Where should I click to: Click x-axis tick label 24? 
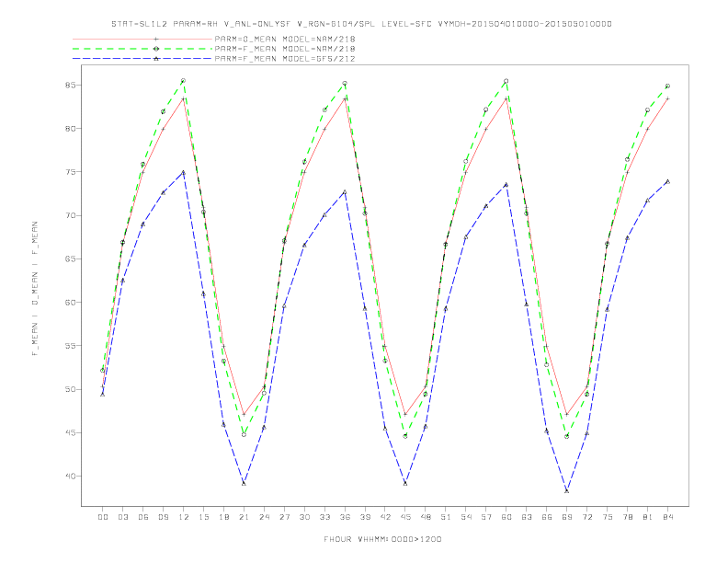click(264, 517)
